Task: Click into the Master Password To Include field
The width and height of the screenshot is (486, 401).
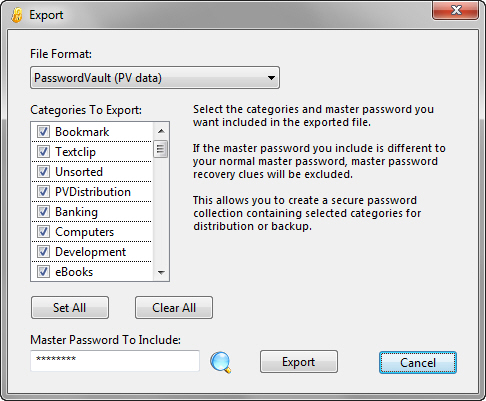Action: [x=115, y=361]
